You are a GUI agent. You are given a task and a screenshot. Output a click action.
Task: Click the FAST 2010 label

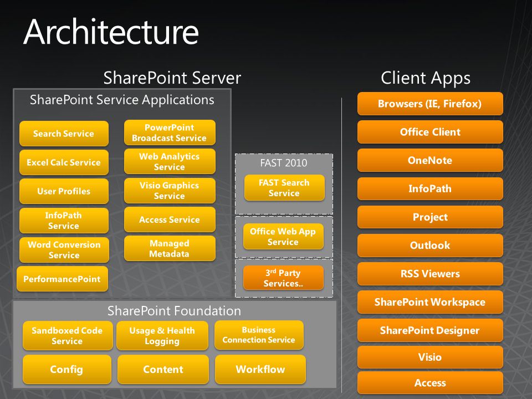pyautogui.click(x=284, y=163)
